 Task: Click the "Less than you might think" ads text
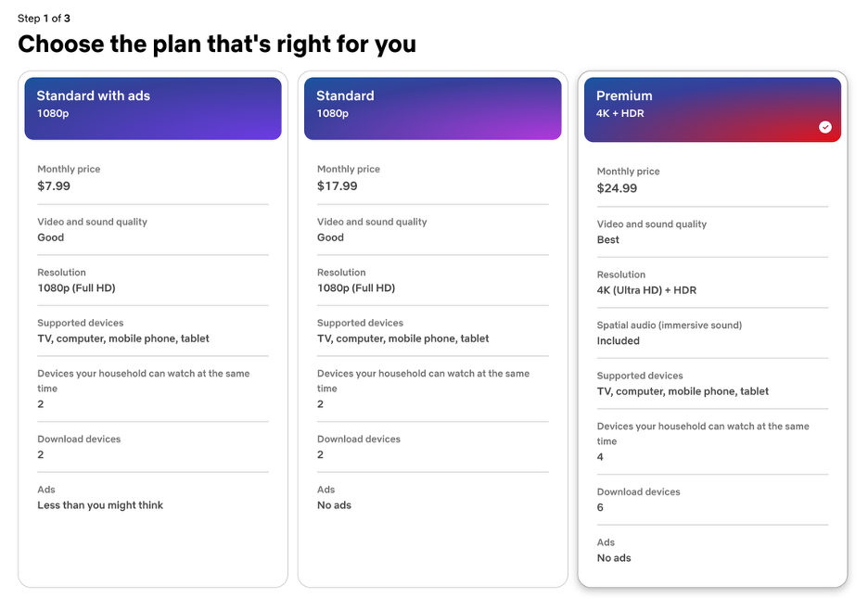[x=100, y=505]
